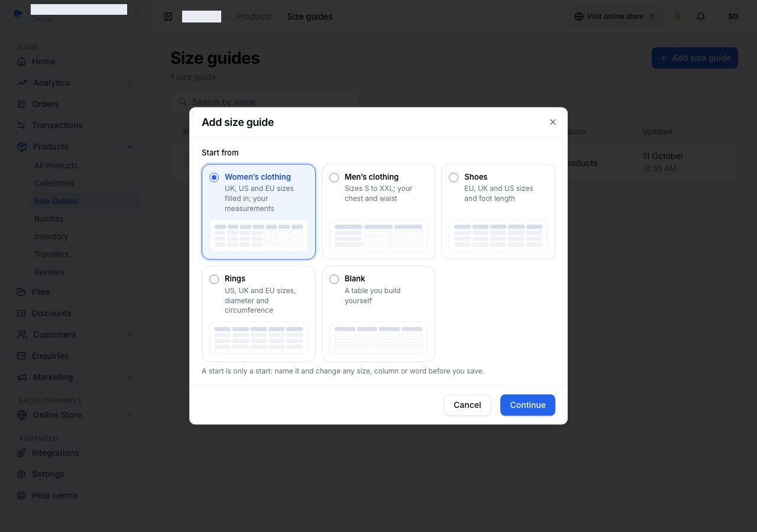Image resolution: width=757 pixels, height=532 pixels.
Task: Open notifications bell icon
Action: click(701, 17)
